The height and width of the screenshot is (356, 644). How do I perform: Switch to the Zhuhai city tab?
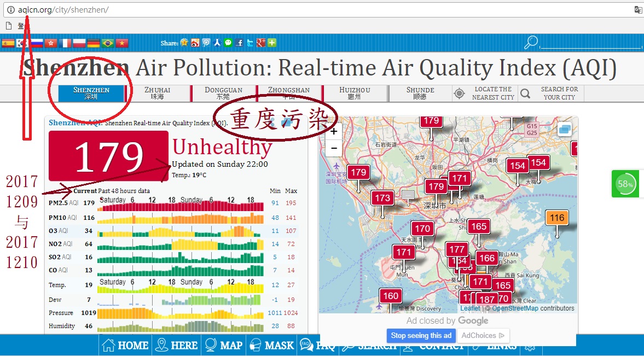(157, 93)
